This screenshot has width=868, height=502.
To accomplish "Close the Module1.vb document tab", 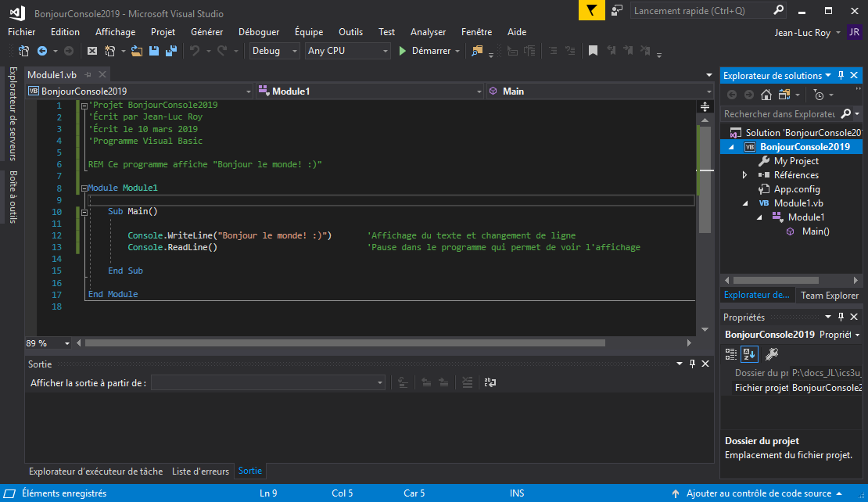I will [102, 75].
